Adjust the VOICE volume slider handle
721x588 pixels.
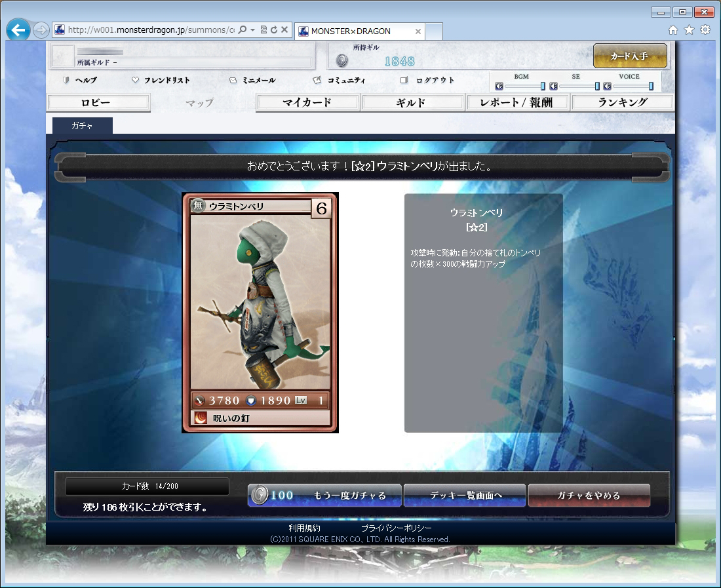click(651, 86)
